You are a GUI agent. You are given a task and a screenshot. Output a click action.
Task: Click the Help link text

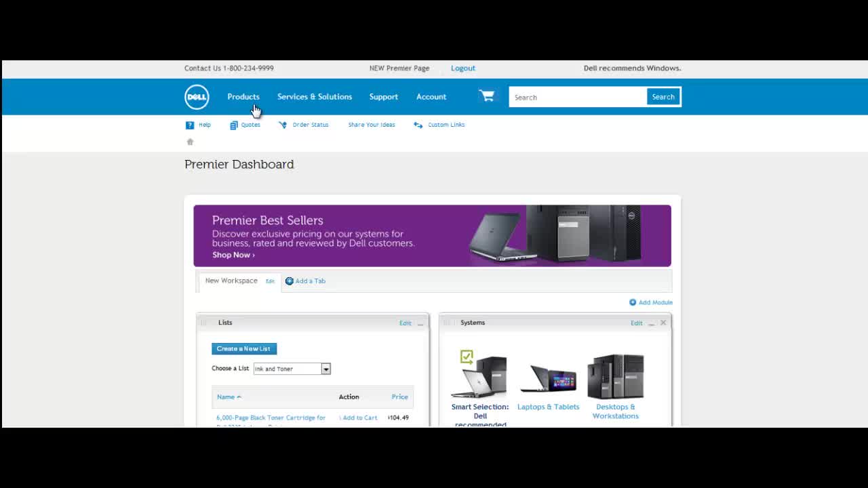[x=205, y=125]
